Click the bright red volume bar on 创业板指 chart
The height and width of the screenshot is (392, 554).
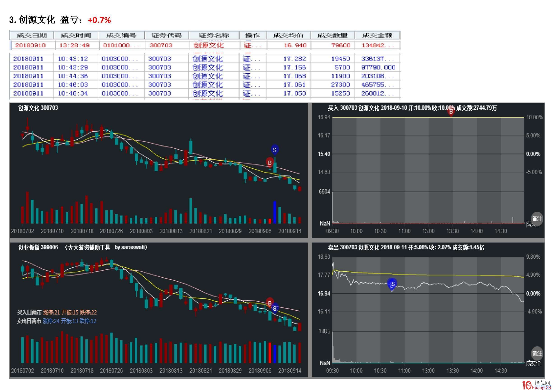point(270,352)
